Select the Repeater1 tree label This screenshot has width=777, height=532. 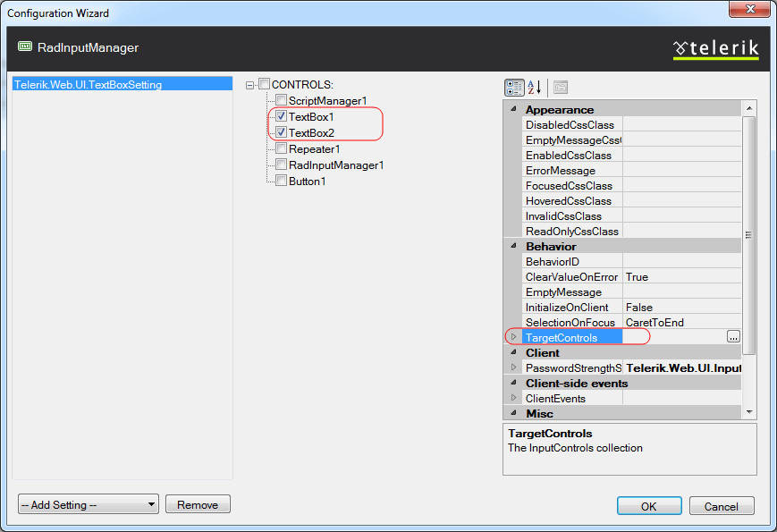click(x=314, y=148)
